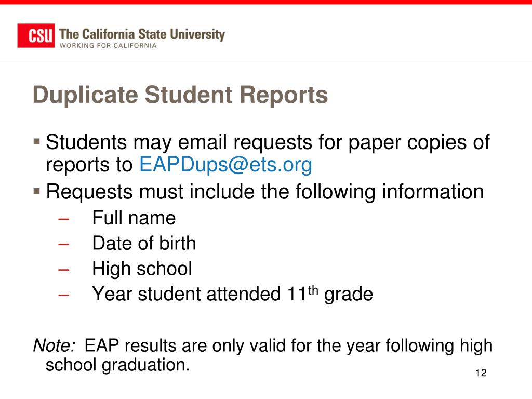Click the EAP results validity note text
The width and height of the screenshot is (532, 399).
click(x=263, y=355)
